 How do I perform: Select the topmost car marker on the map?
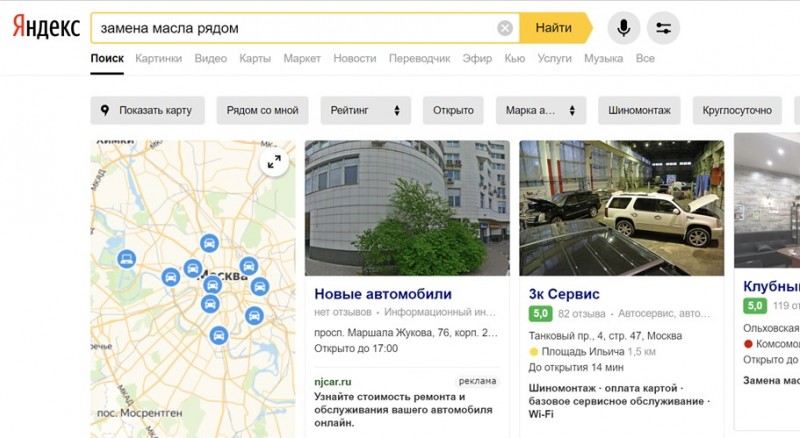[209, 244]
